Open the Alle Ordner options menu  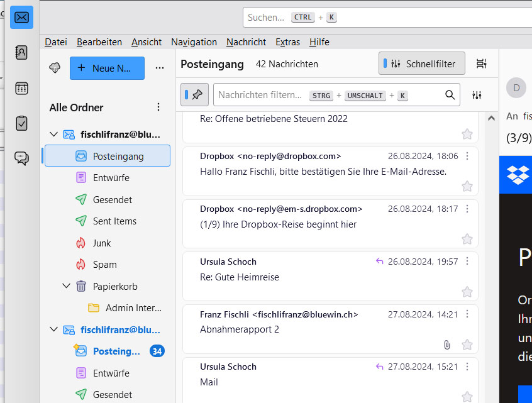158,108
